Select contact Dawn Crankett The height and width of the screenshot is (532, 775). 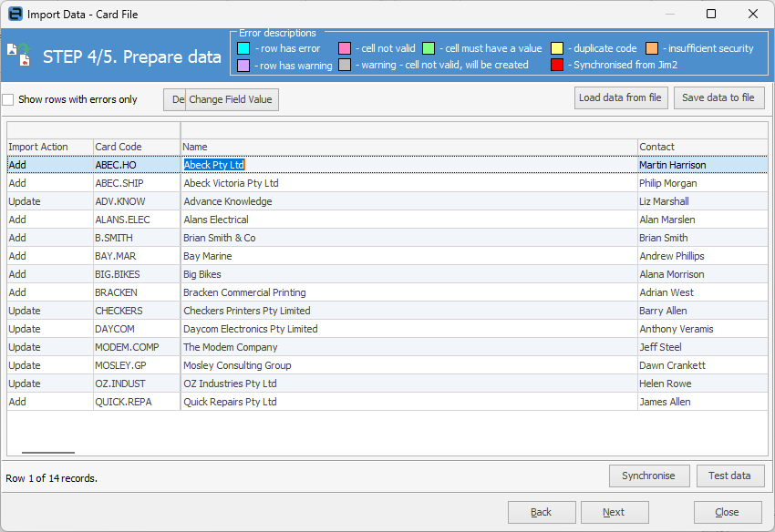click(x=703, y=366)
